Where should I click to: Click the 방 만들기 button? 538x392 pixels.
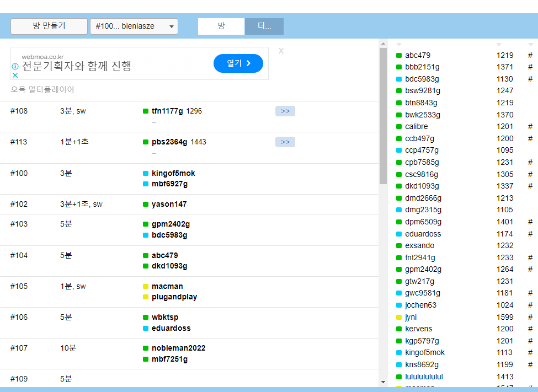pyautogui.click(x=49, y=26)
